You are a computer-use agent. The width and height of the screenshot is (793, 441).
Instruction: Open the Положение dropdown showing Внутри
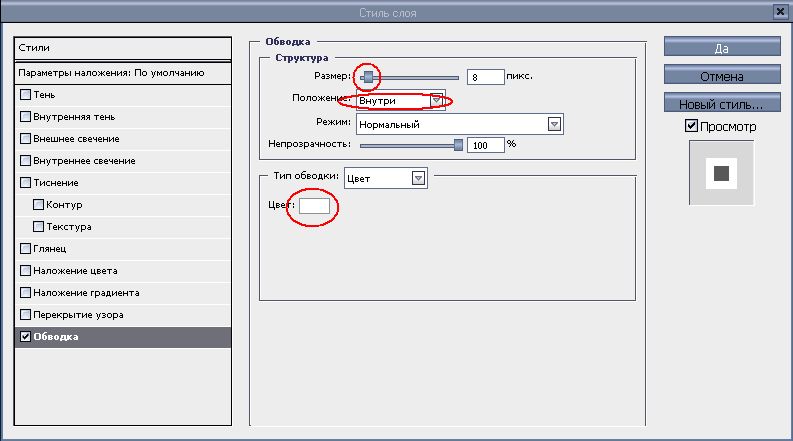coord(436,101)
